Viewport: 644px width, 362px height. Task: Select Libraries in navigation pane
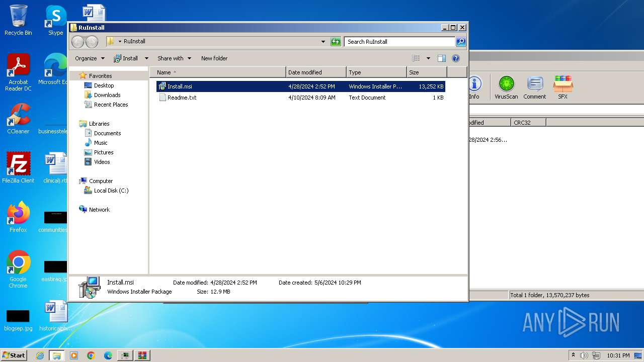pyautogui.click(x=99, y=124)
